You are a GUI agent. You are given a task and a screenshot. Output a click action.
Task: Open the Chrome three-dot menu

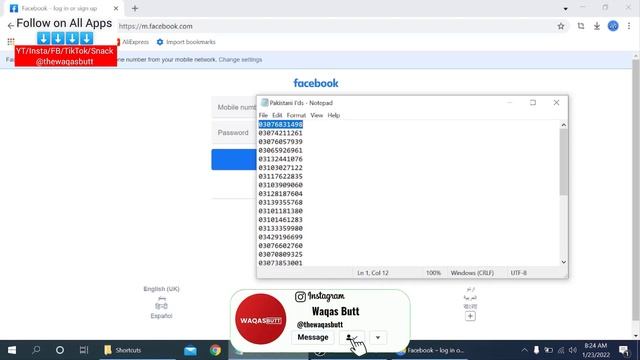(x=629, y=26)
